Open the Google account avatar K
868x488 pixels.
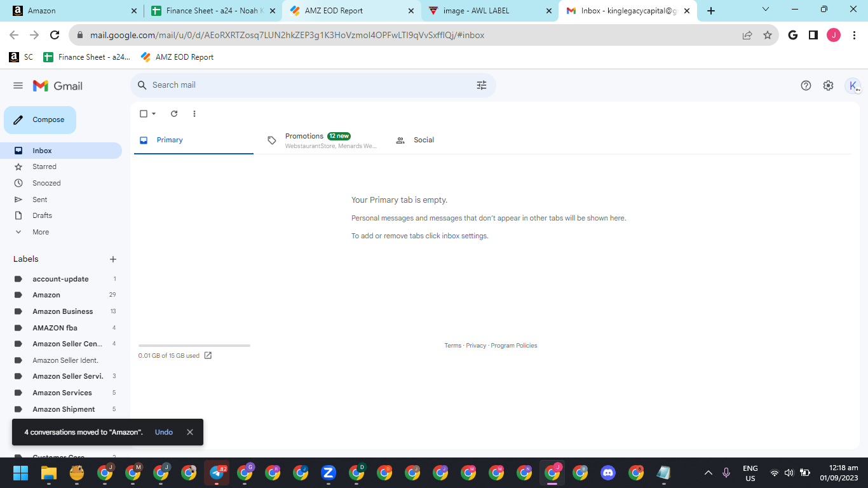[852, 86]
